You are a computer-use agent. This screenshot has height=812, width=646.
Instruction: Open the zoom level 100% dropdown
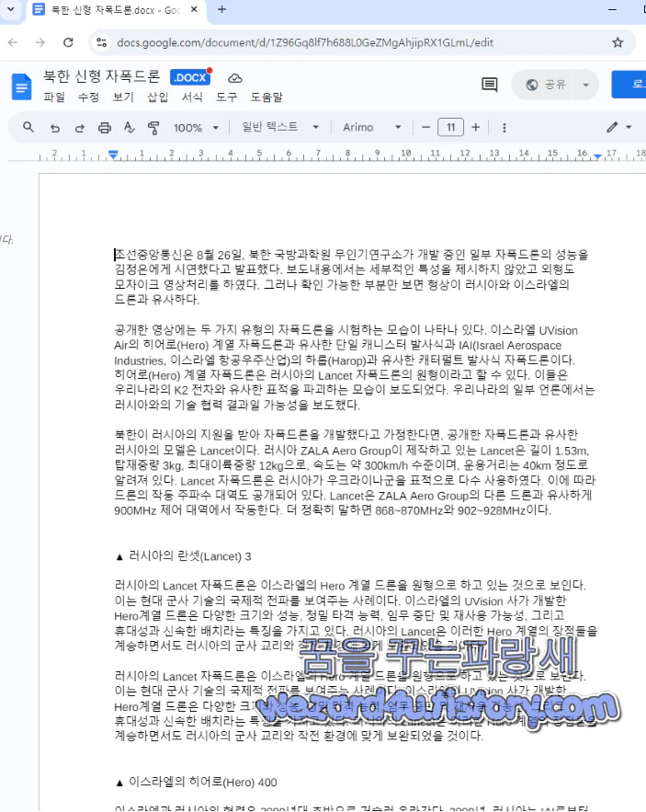point(196,128)
